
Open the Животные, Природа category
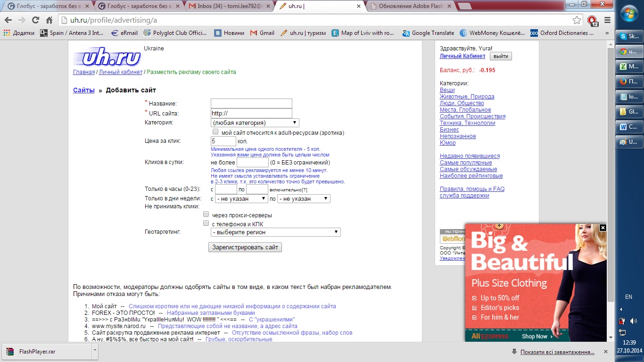tap(467, 97)
